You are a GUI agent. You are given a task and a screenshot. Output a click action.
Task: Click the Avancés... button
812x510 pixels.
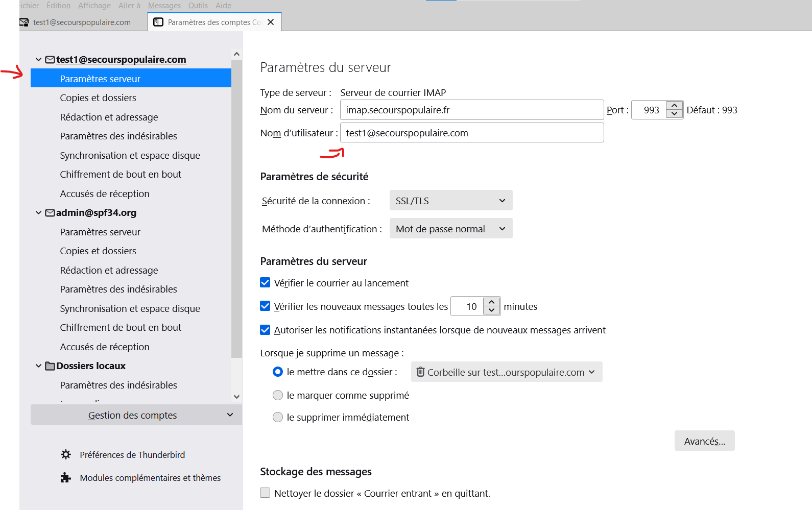(x=704, y=441)
